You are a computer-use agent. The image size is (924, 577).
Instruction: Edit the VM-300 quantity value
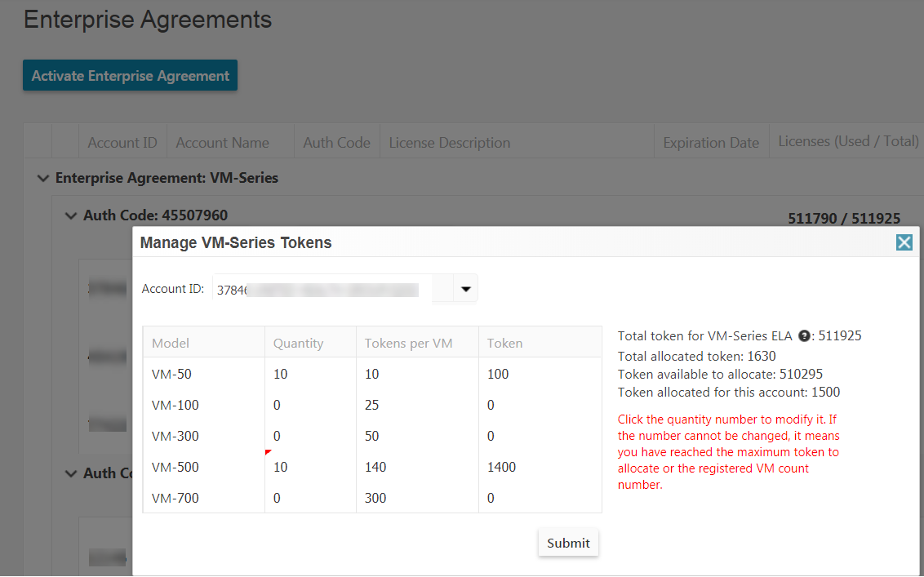pyautogui.click(x=277, y=436)
